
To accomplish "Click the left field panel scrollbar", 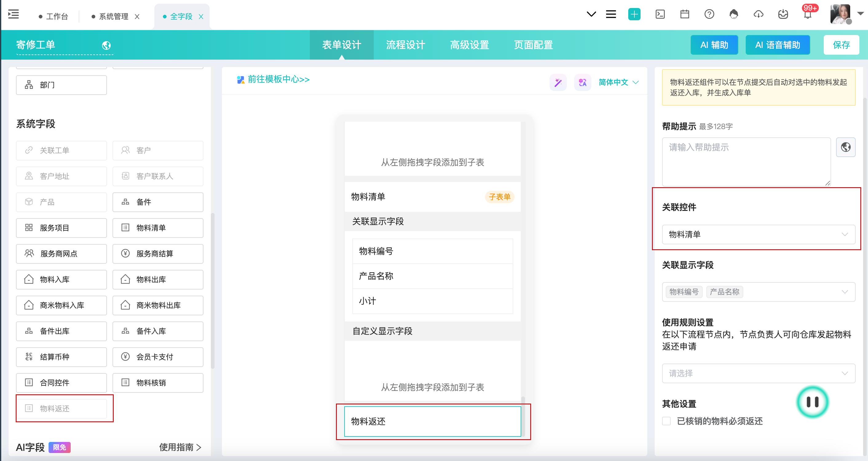I will (212, 290).
